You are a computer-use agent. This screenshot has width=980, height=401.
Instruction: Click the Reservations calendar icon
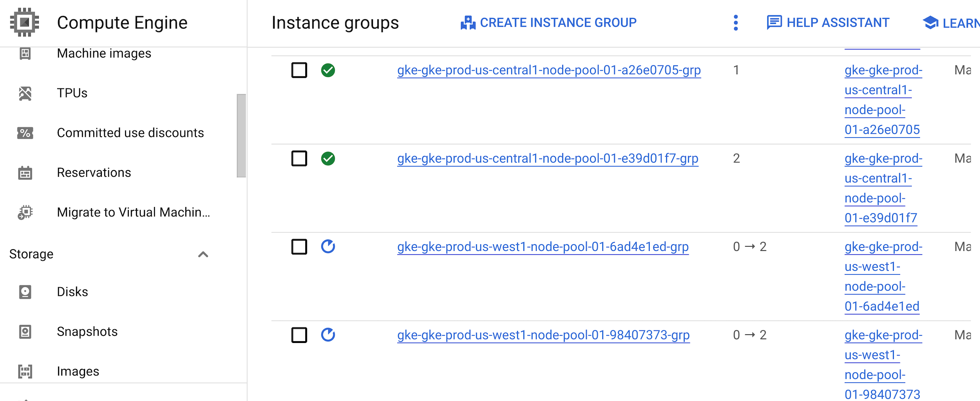[25, 172]
